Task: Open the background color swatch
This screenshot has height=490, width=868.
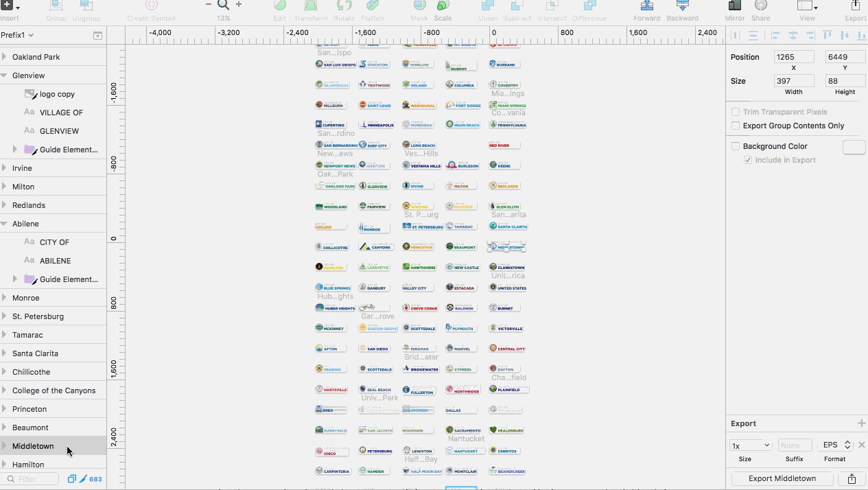Action: [854, 147]
